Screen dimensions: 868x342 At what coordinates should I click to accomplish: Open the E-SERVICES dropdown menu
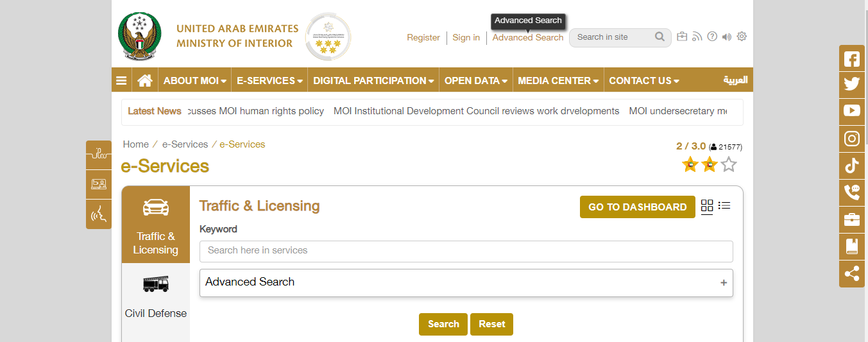pos(269,80)
